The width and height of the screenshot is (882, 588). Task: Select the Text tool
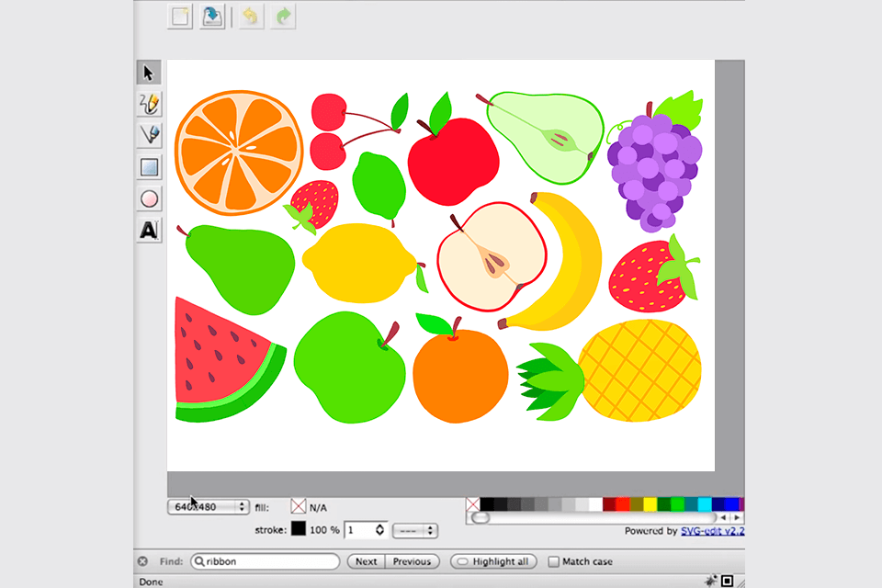click(x=149, y=230)
